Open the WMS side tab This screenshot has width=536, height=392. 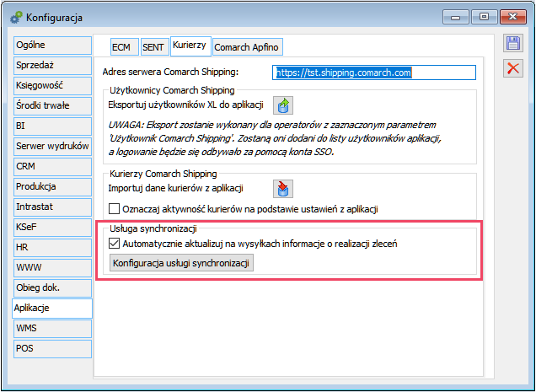pyautogui.click(x=52, y=329)
